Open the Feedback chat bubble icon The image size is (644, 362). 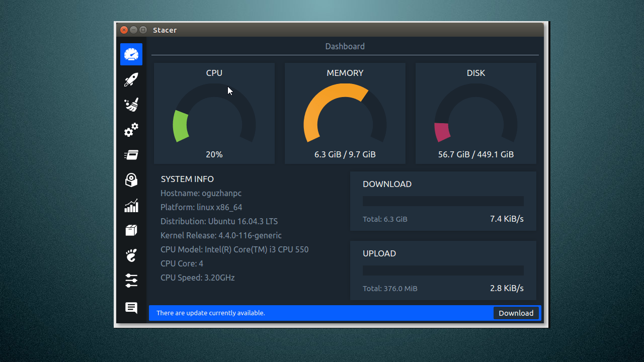pyautogui.click(x=131, y=308)
